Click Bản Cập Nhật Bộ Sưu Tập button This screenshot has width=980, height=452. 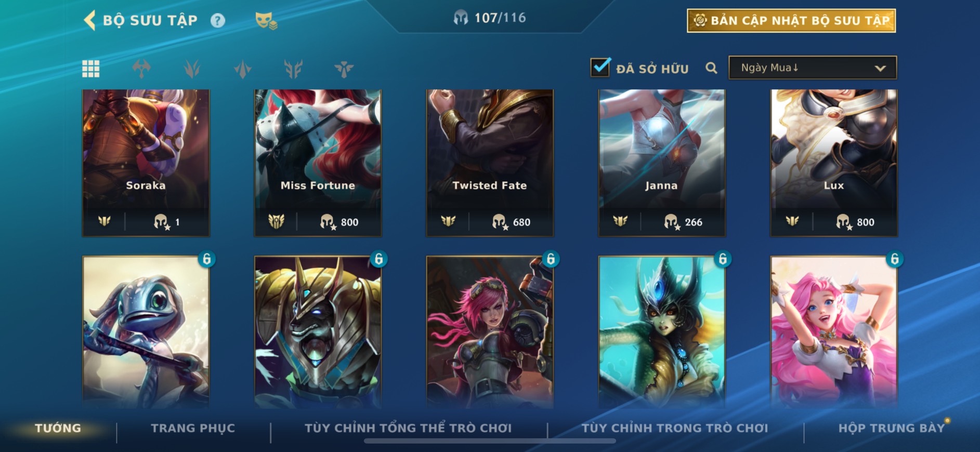[x=791, y=21]
